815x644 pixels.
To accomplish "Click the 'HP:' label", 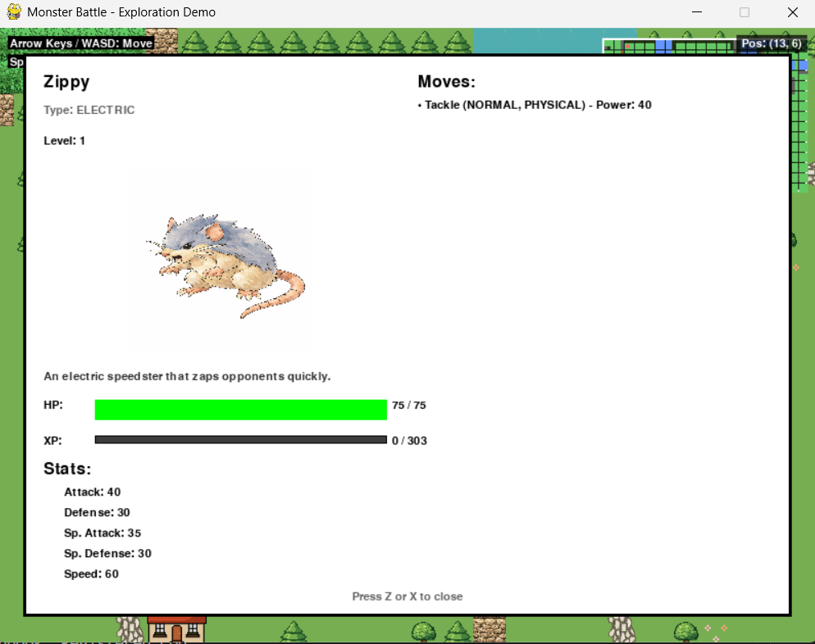I will (53, 405).
